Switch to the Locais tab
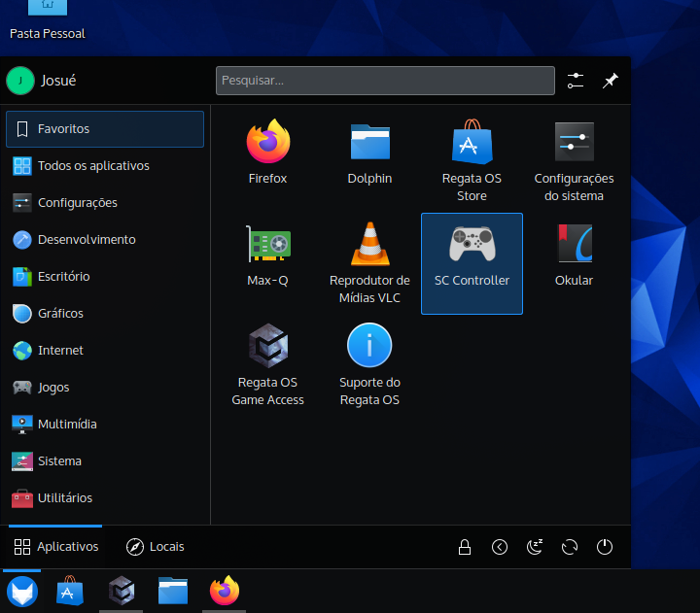The image size is (700, 613). tap(155, 547)
